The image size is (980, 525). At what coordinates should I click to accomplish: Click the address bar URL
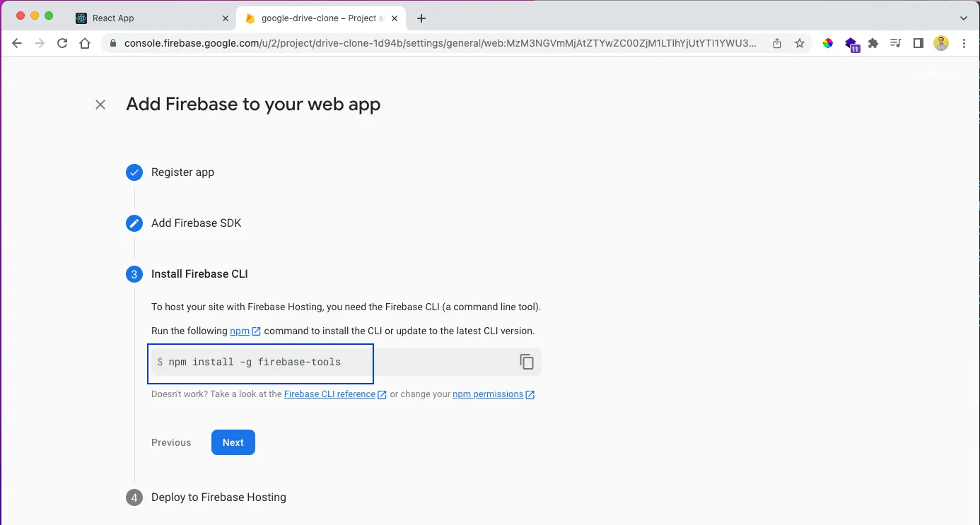(440, 44)
